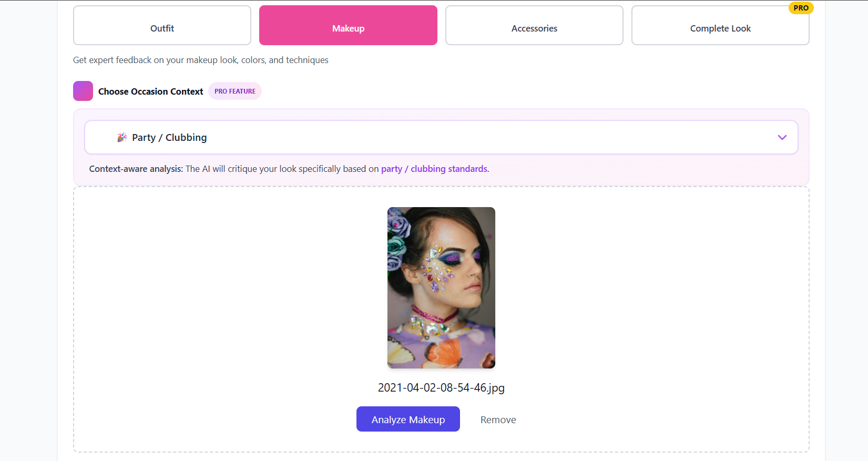
Task: Click the purple gradient occasion context icon
Action: tap(83, 90)
